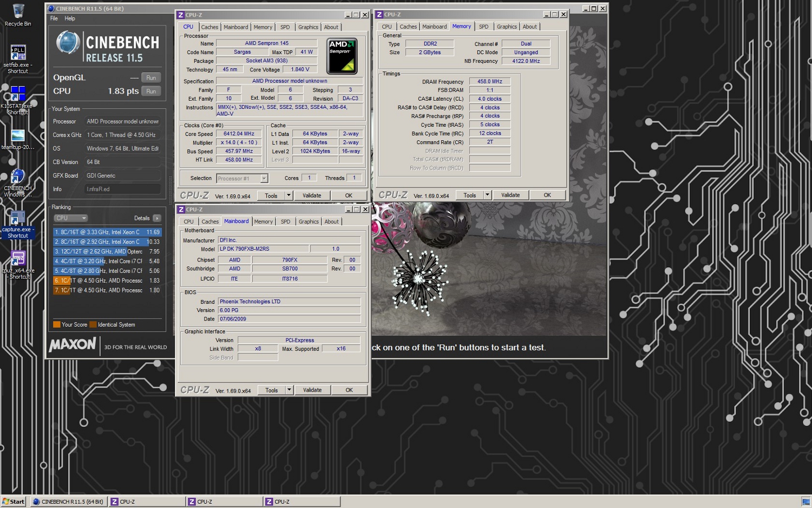
Task: Click the Info field reading I.nfraR.ed
Action: point(122,189)
